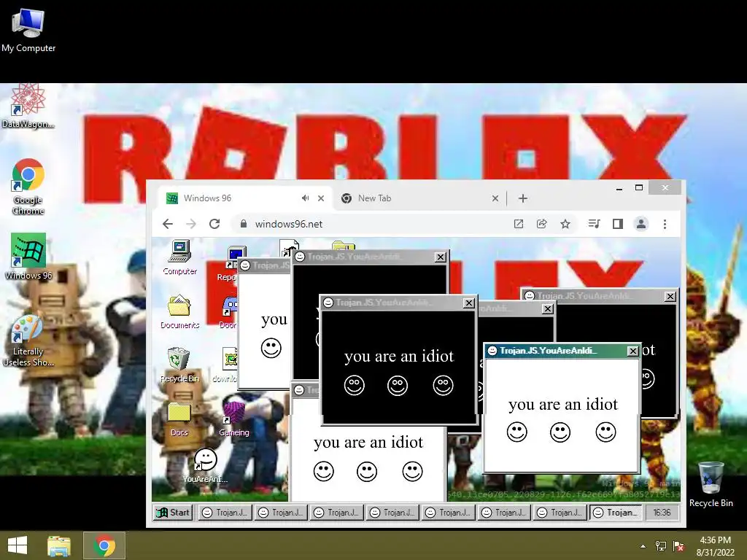Select the Chrome icon on the taskbar
Viewport: 747px width, 560px height.
point(104,545)
